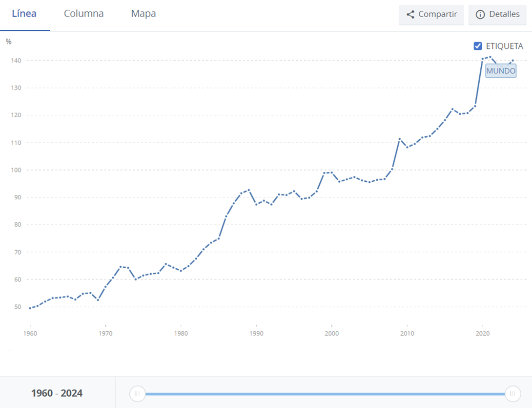Click the MUNDO series label

[x=500, y=71]
